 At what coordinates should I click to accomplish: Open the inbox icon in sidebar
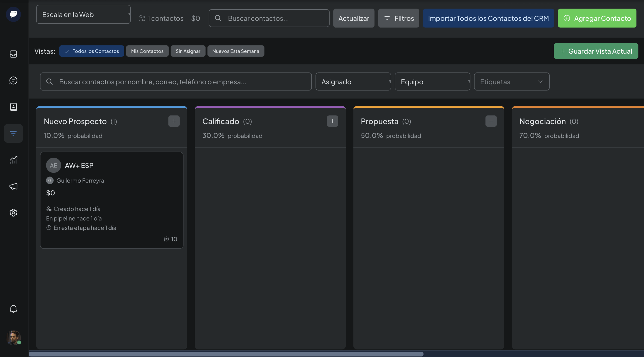pyautogui.click(x=13, y=54)
